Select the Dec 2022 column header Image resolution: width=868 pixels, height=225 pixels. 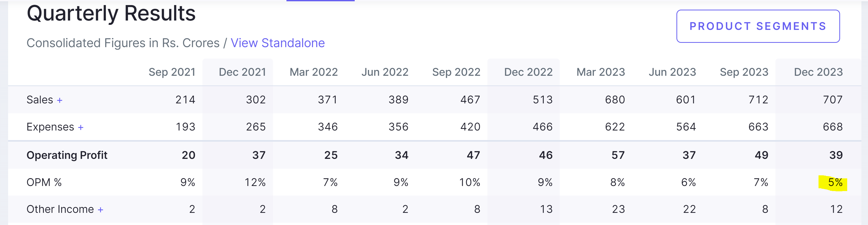click(528, 72)
